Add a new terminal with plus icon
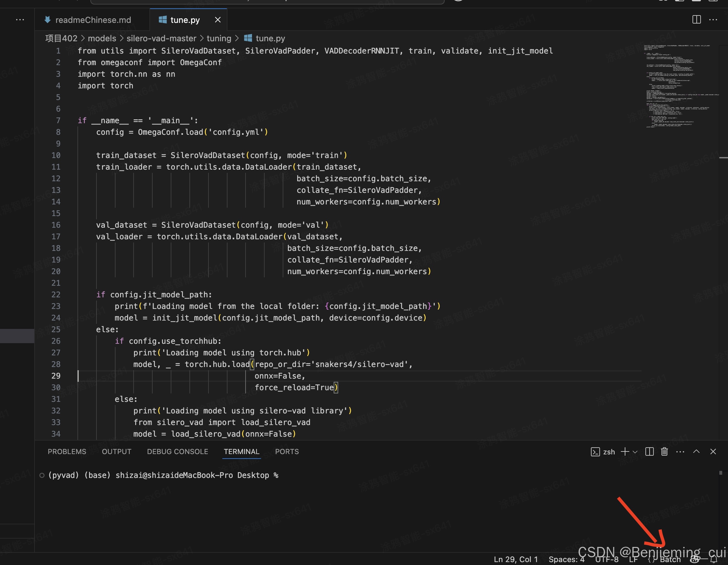 (x=625, y=451)
